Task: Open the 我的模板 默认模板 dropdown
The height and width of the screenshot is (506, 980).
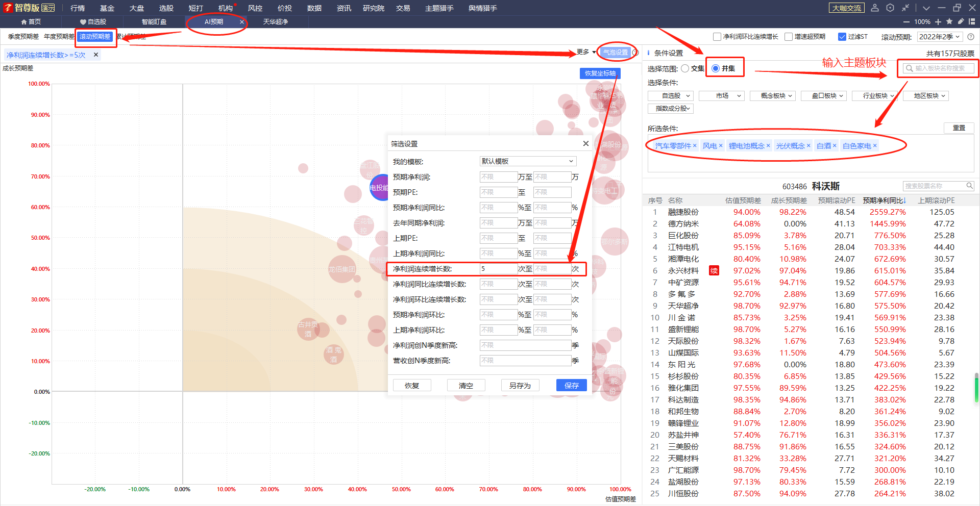Action: point(528,161)
